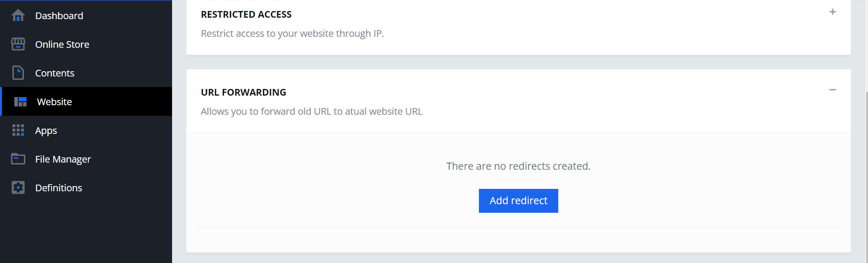Click the URL FORWARDING heading
This screenshot has width=868, height=263.
click(243, 92)
